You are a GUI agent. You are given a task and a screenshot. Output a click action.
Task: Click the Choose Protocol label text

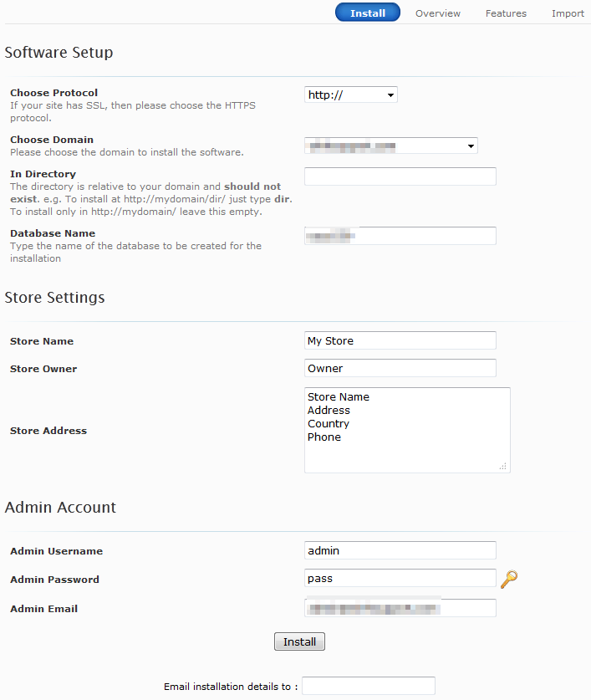click(x=53, y=93)
